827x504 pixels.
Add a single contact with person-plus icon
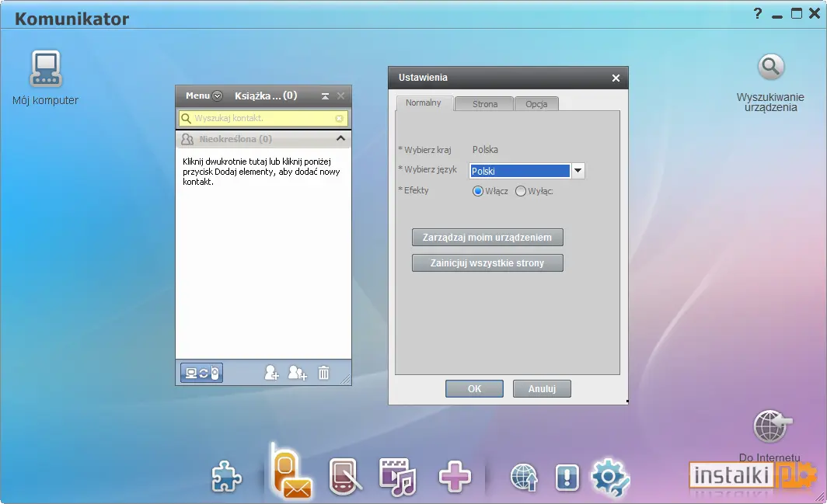tap(271, 373)
